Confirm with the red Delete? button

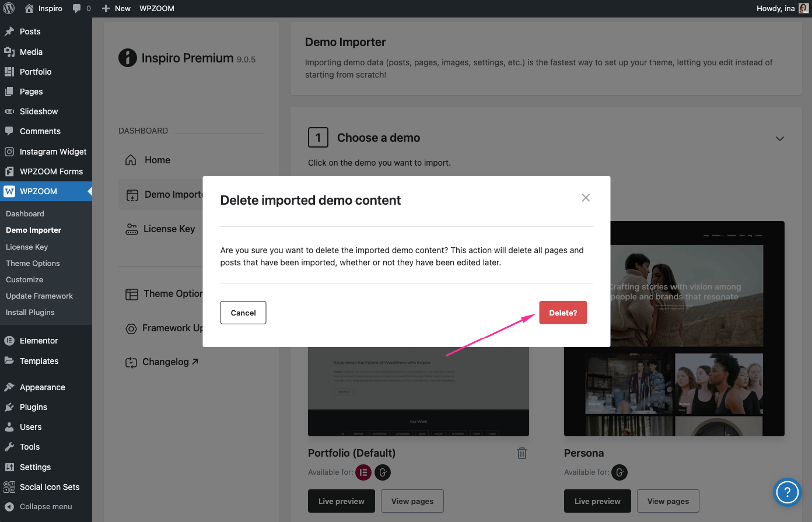(x=563, y=313)
